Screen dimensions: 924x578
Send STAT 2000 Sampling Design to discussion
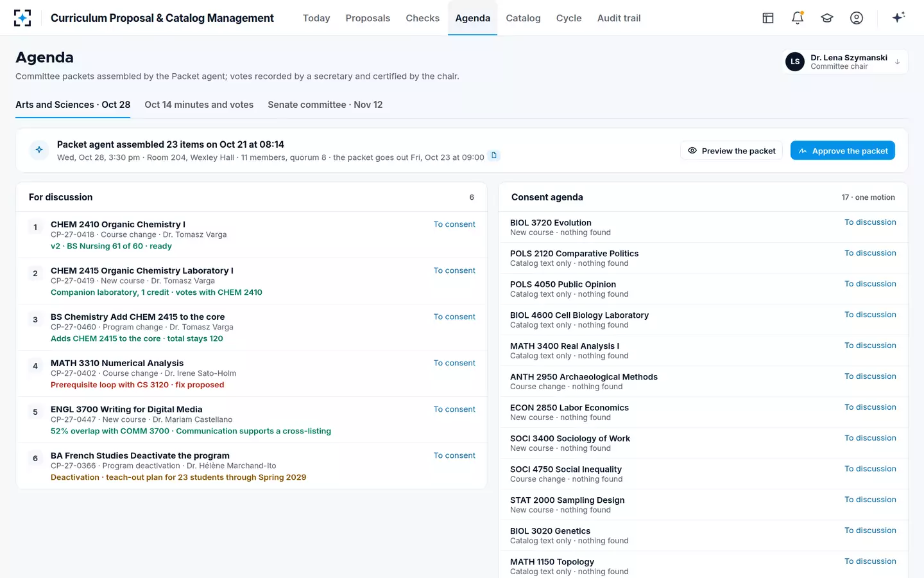click(870, 500)
